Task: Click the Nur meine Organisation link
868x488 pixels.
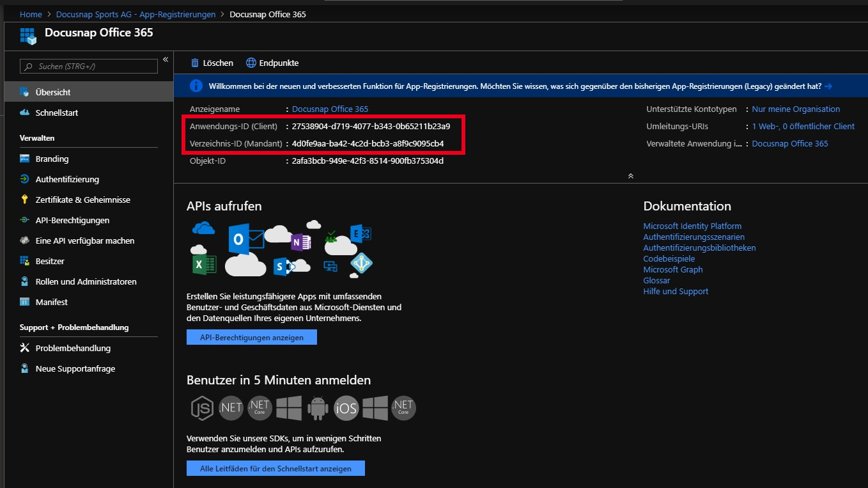Action: (796, 109)
